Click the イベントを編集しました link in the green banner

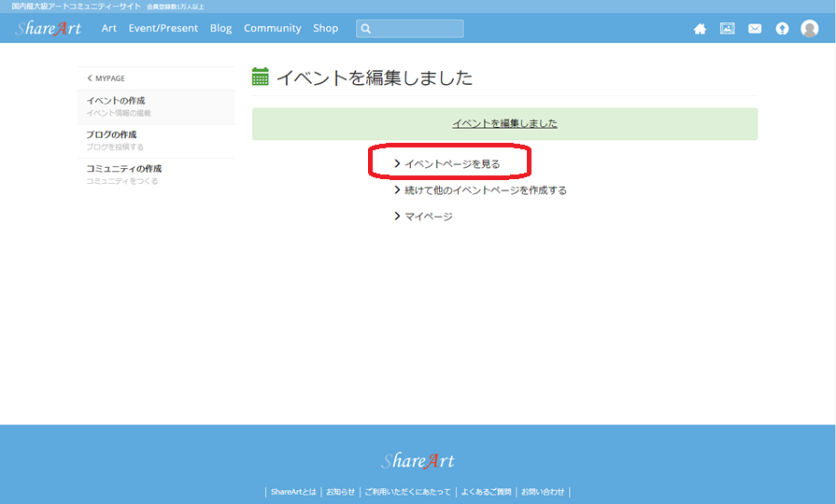(x=505, y=123)
